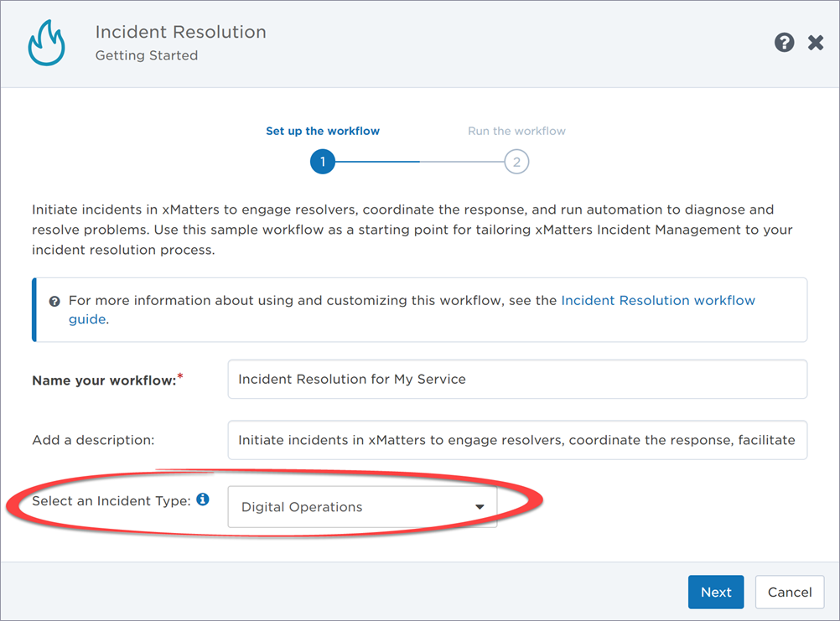840x621 pixels.
Task: Click into the Name your workflow field
Action: (x=516, y=380)
